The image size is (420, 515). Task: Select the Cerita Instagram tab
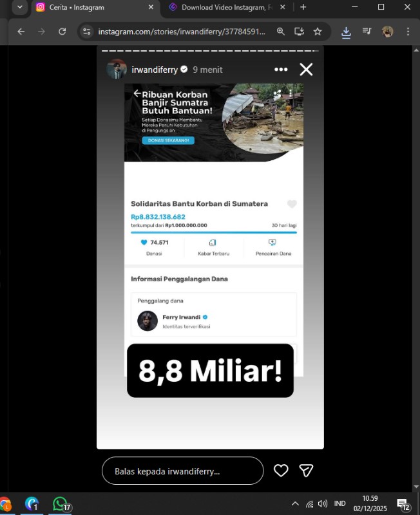tap(95, 7)
